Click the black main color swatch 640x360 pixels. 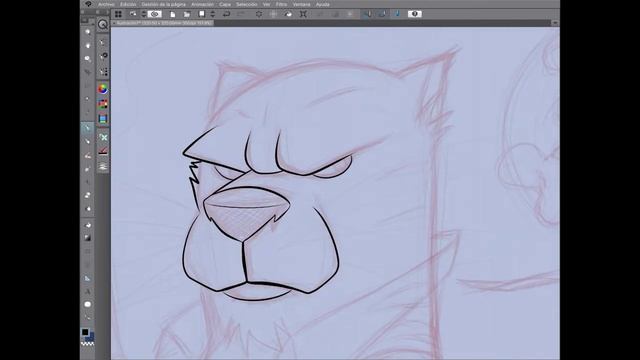85,332
